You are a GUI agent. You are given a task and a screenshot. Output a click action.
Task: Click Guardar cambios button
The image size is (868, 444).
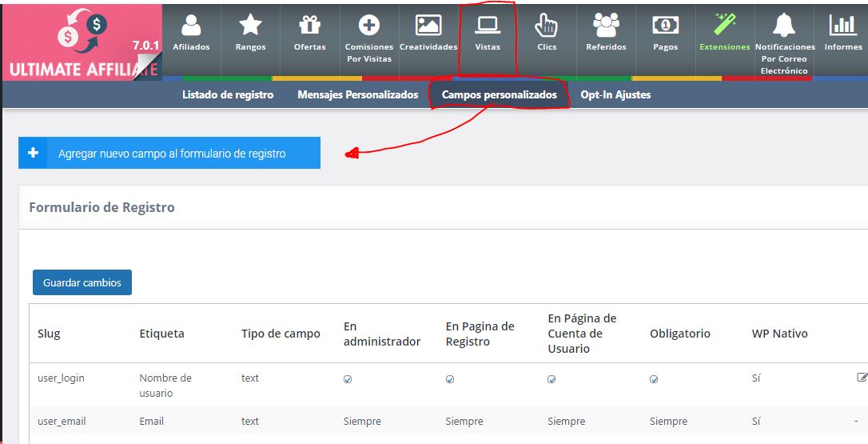tap(82, 282)
